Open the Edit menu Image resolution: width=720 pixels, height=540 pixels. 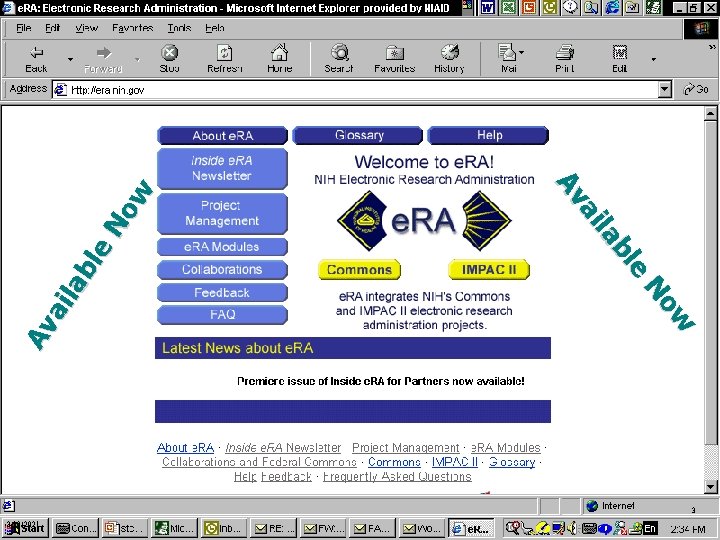[x=53, y=28]
